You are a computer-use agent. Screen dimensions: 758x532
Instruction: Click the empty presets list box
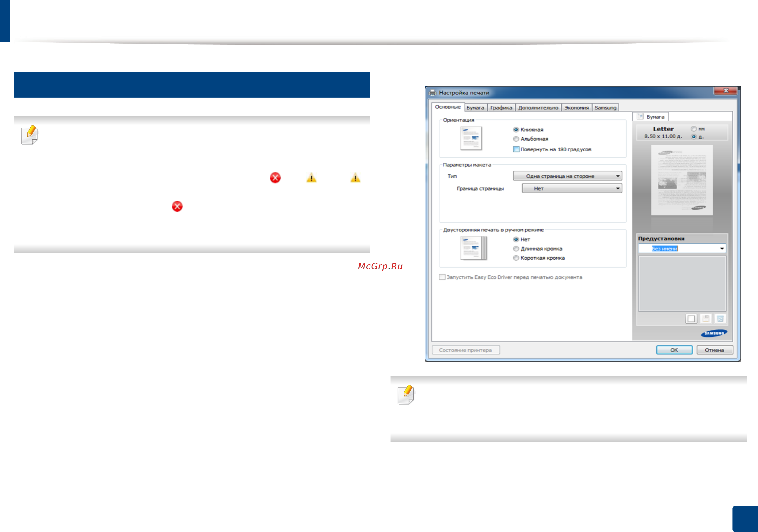tap(682, 283)
